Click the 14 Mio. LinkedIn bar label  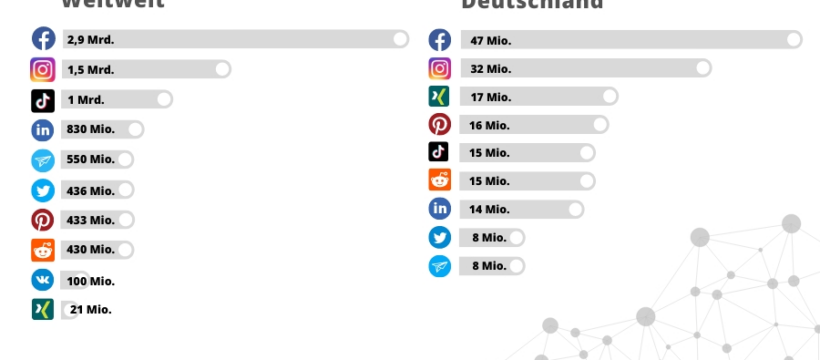489,209
